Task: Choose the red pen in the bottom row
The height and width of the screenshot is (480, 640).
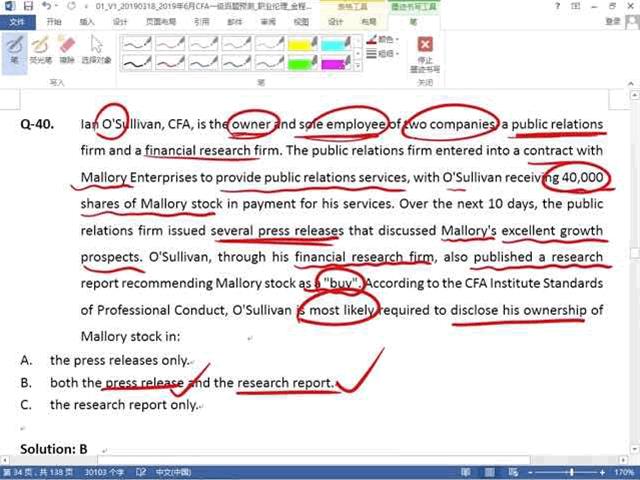Action: [x=170, y=63]
